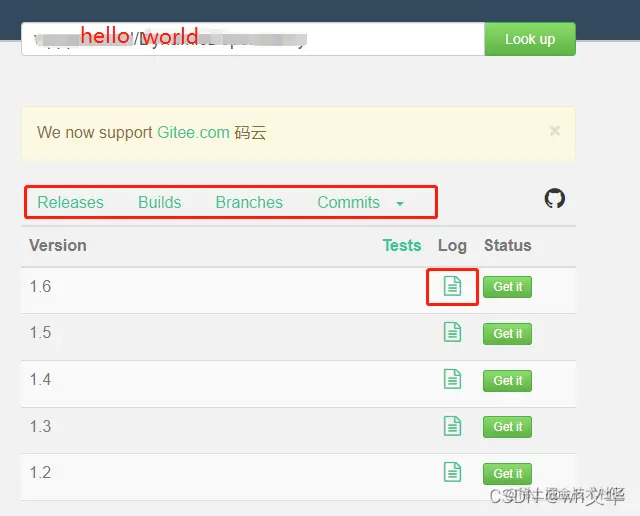Open the GitHub repository icon
640x516 pixels.
pyautogui.click(x=555, y=198)
